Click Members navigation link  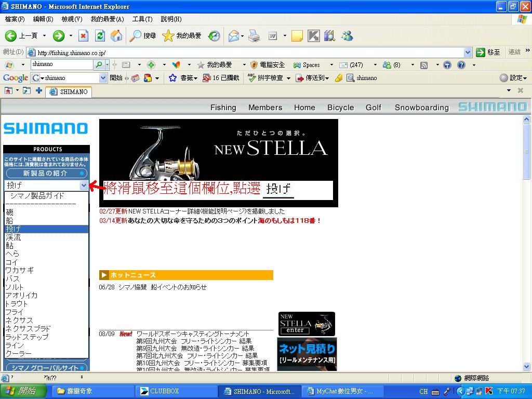coord(265,108)
